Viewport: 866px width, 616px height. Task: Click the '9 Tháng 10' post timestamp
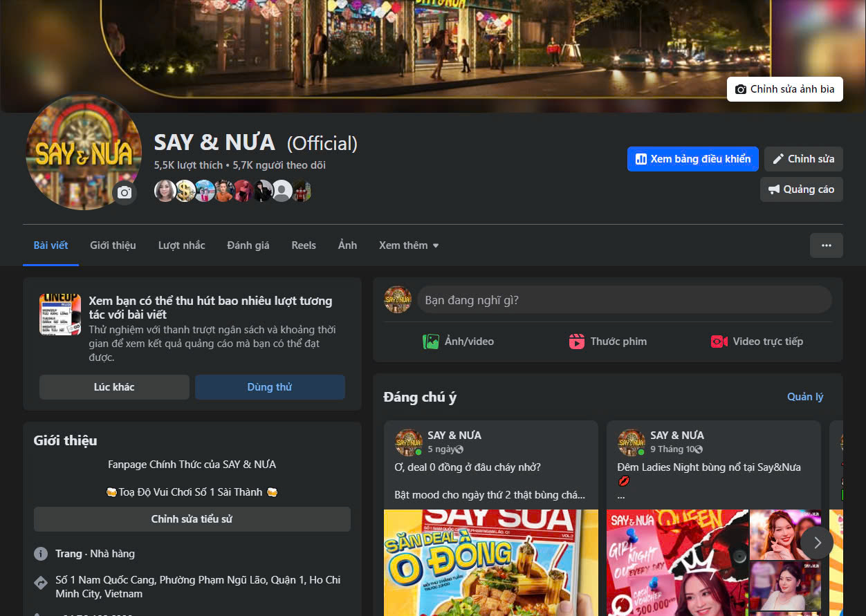point(672,450)
